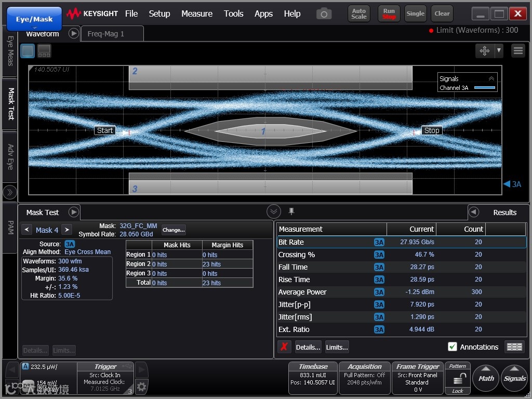Image resolution: width=532 pixels, height=399 pixels.
Task: Click the camera screenshot icon
Action: coord(324,14)
